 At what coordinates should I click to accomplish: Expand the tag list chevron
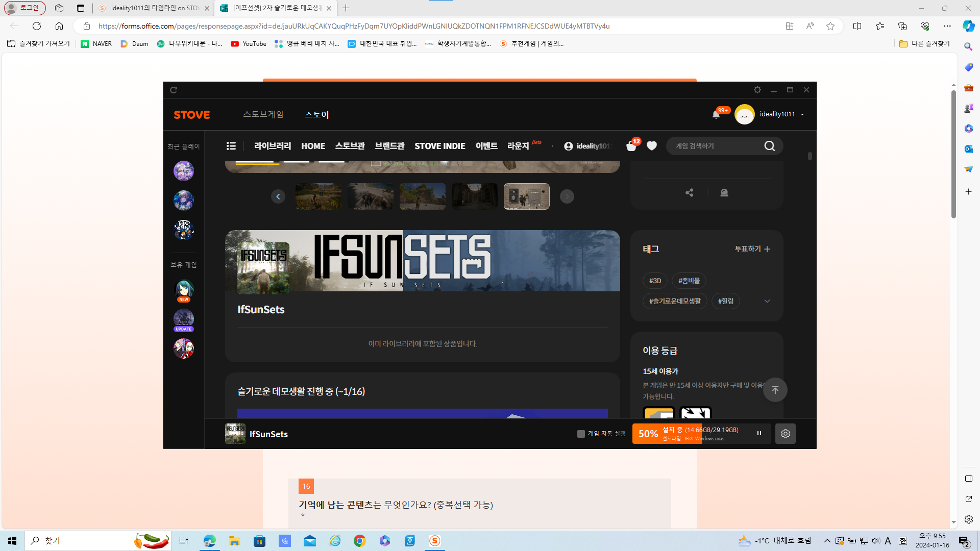click(x=767, y=301)
